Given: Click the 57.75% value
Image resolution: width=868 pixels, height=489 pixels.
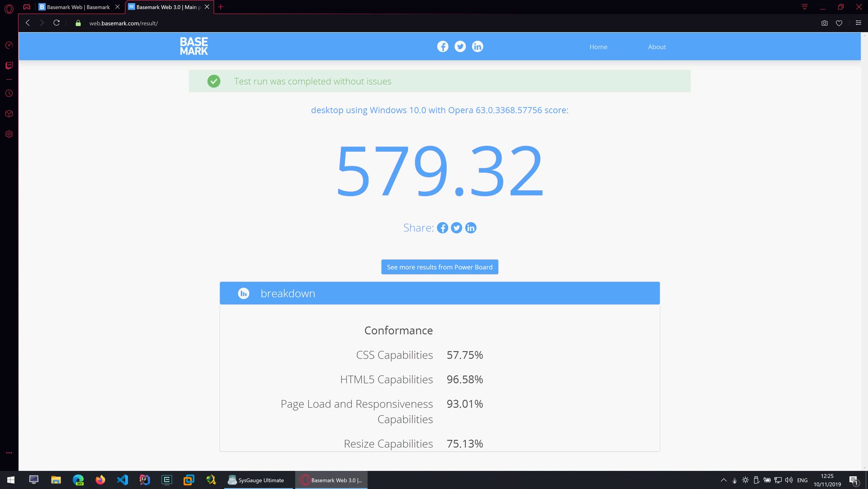Looking at the screenshot, I should pyautogui.click(x=465, y=355).
